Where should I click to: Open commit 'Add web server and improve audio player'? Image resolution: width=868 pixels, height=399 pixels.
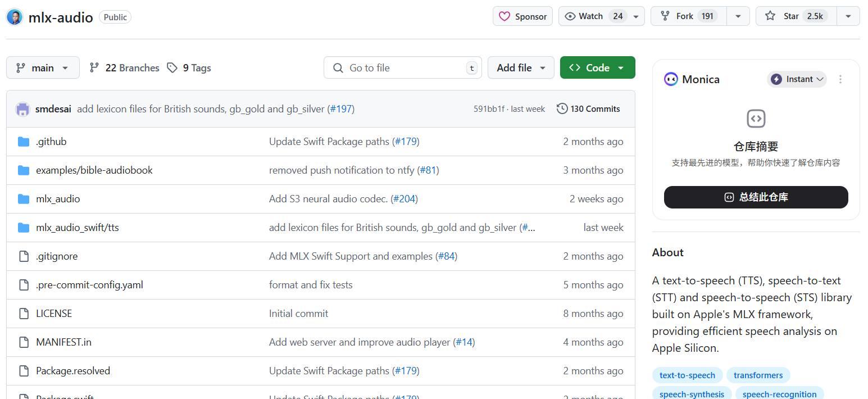360,342
